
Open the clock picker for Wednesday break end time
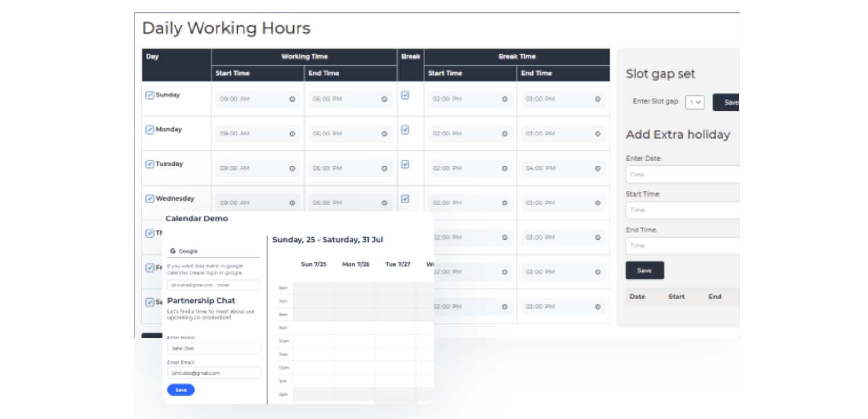click(x=597, y=203)
